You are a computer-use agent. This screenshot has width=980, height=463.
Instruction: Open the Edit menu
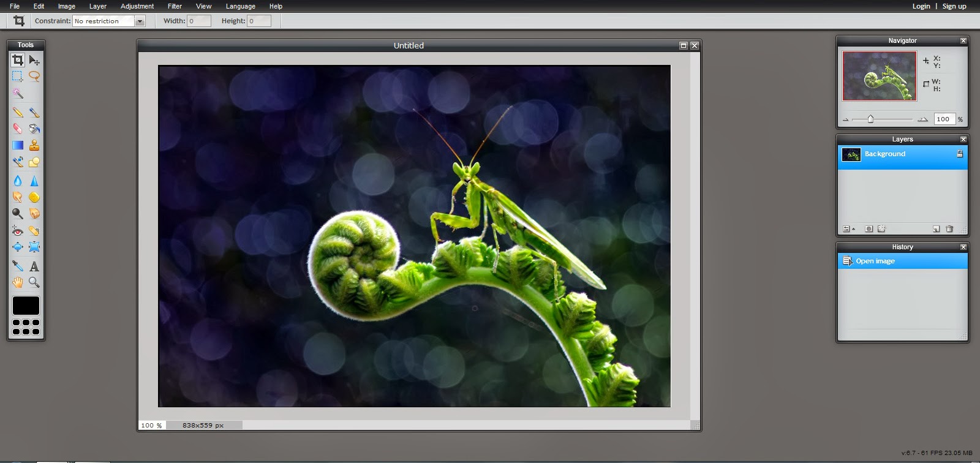tap(39, 6)
